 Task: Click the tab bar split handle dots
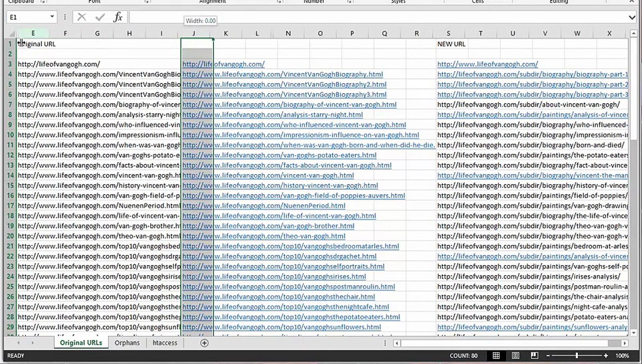[x=385, y=343]
